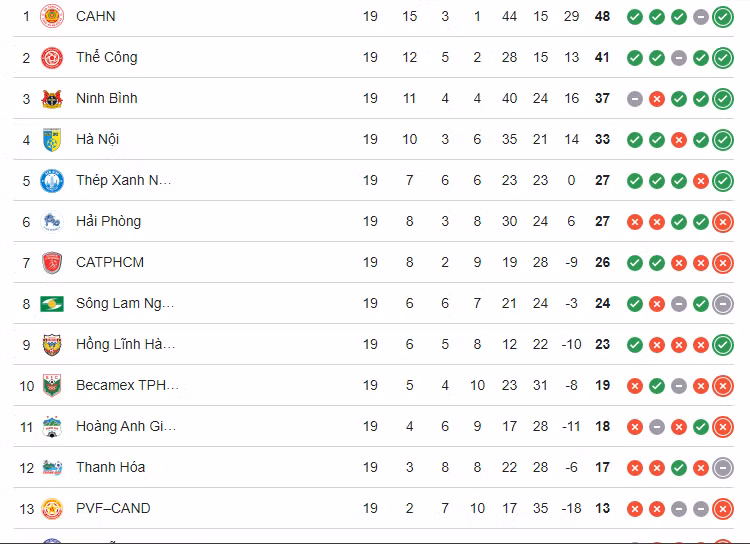This screenshot has height=544, width=750.
Task: Click the Hà Nội club badge
Action: coord(52,139)
